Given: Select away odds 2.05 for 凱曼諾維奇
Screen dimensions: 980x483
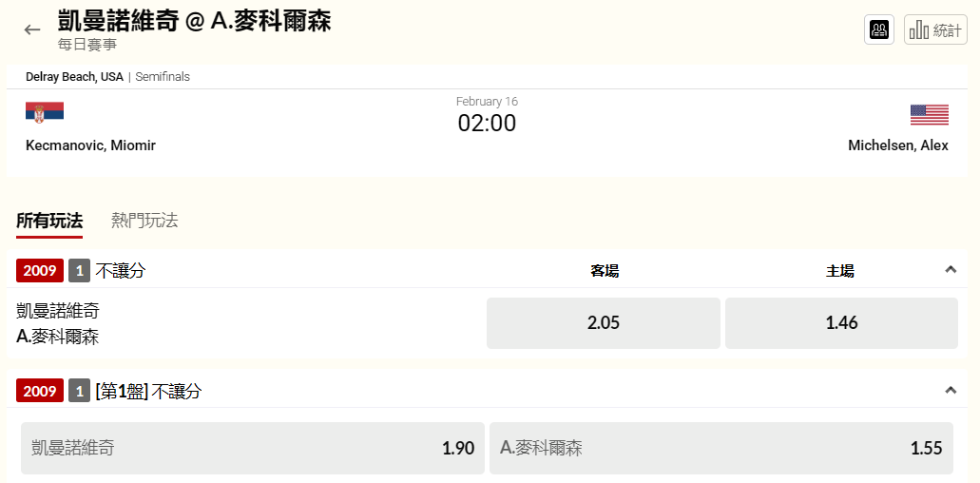Looking at the screenshot, I should (604, 323).
